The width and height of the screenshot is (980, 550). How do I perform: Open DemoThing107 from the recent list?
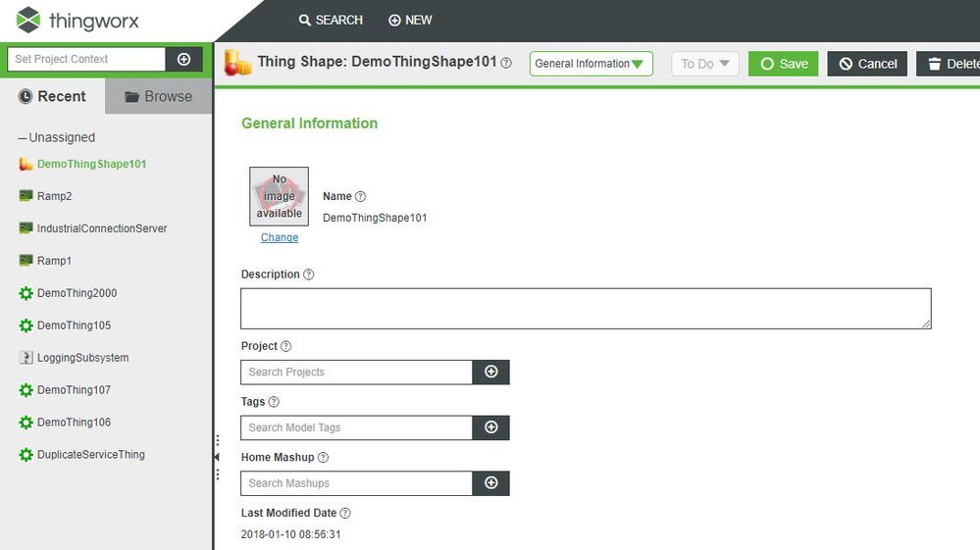(x=74, y=389)
